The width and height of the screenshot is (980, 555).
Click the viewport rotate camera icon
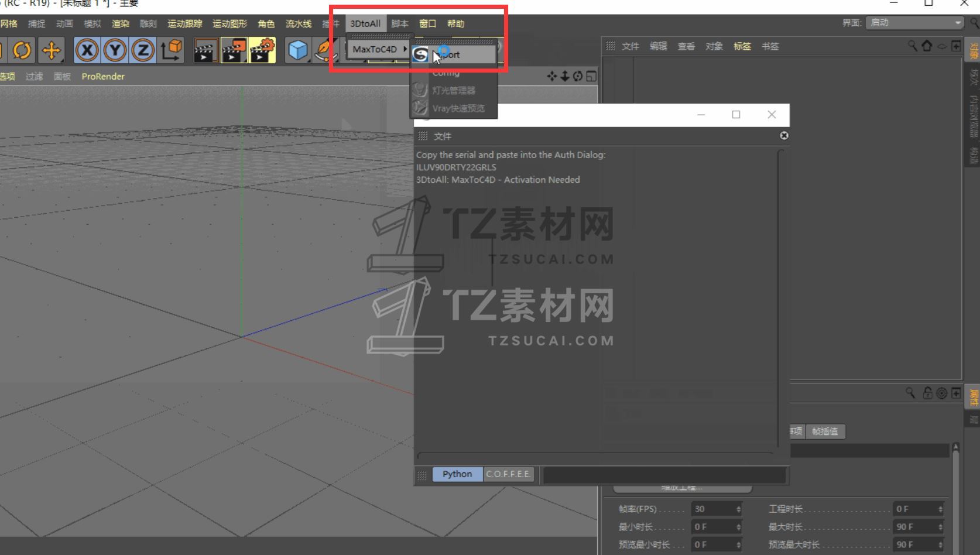tap(578, 76)
